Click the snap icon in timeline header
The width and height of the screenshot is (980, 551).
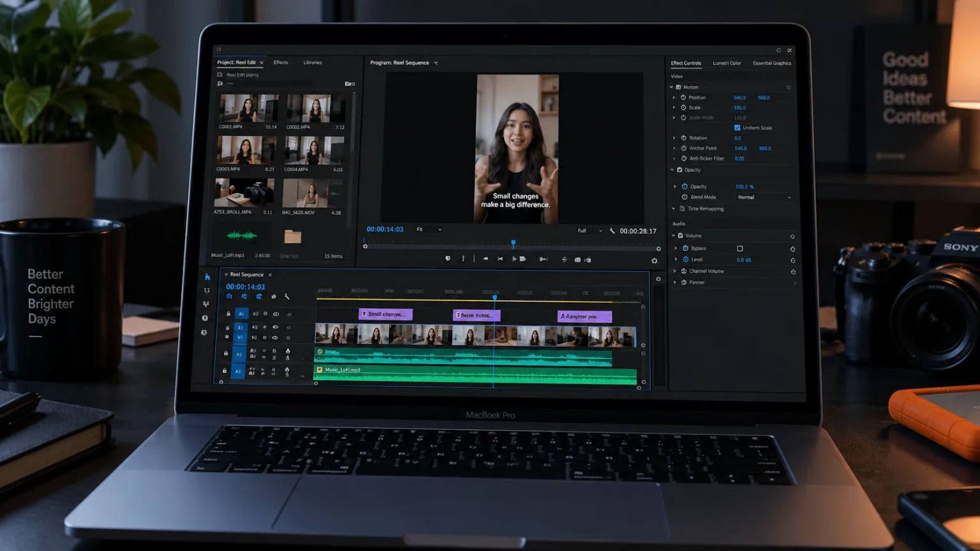(x=244, y=297)
